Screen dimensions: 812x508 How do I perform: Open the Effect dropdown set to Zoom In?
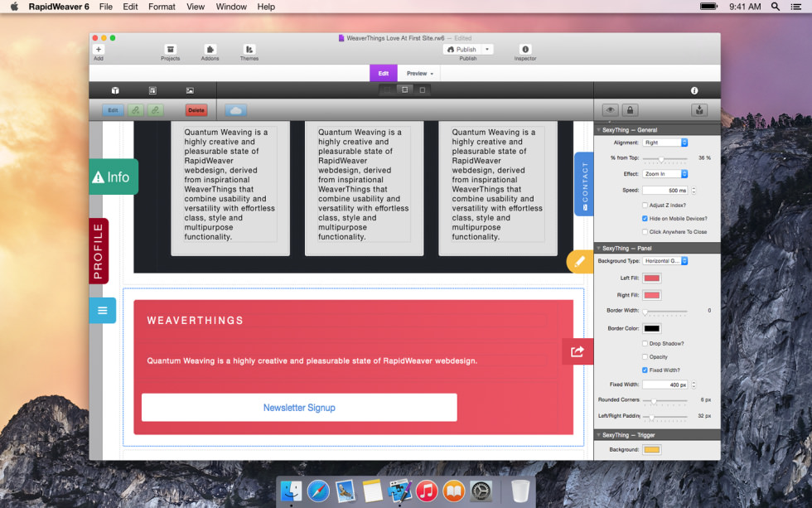665,174
